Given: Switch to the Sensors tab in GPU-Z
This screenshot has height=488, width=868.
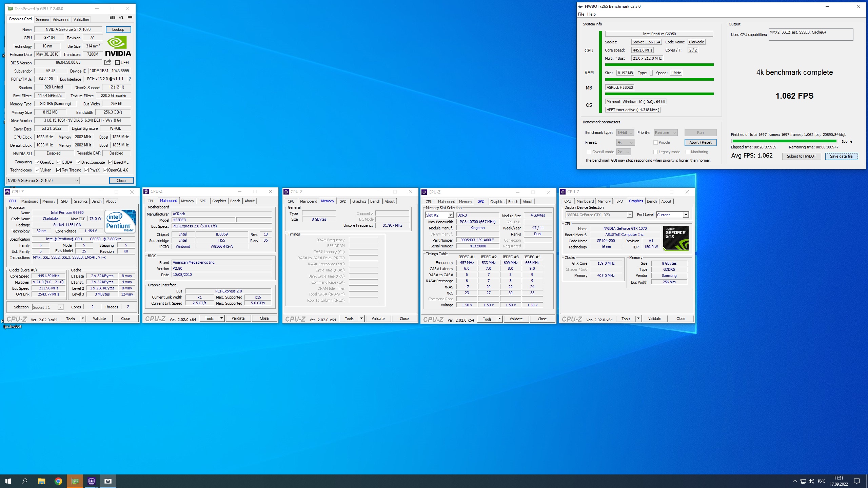Looking at the screenshot, I should click(x=42, y=19).
